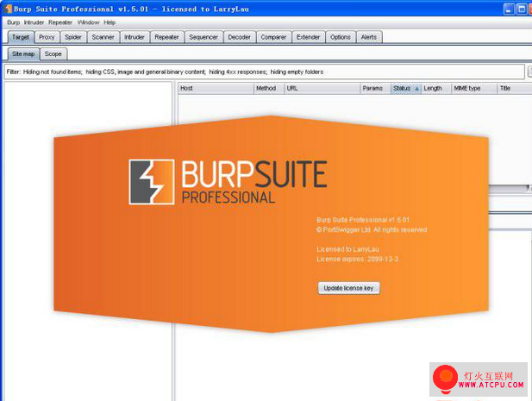Open the Intruder menu in menu bar
532x401 pixels.
[34, 22]
